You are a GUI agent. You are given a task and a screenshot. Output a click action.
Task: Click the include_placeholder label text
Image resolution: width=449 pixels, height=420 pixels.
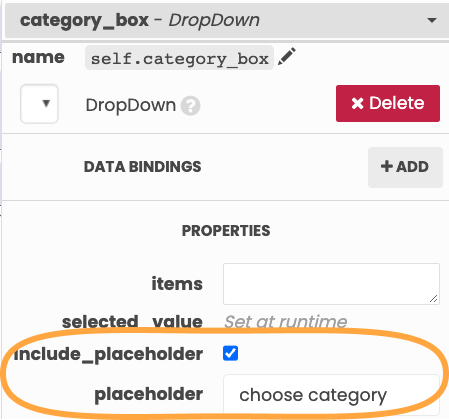point(108,354)
